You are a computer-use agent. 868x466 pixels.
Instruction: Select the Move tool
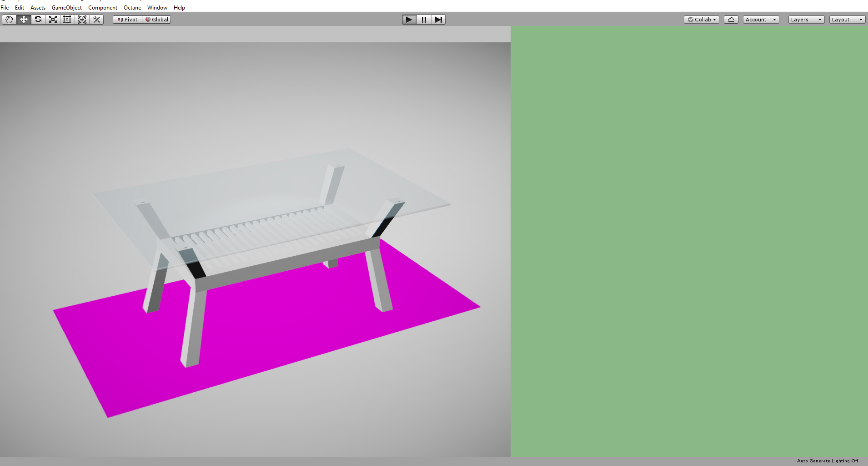pos(24,20)
